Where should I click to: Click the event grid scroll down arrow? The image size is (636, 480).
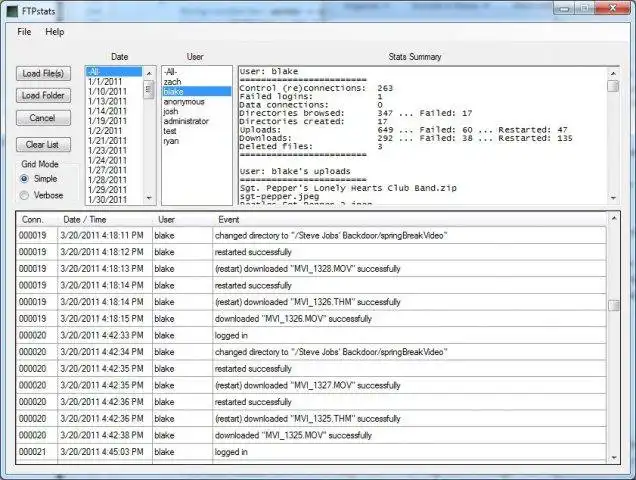614,457
